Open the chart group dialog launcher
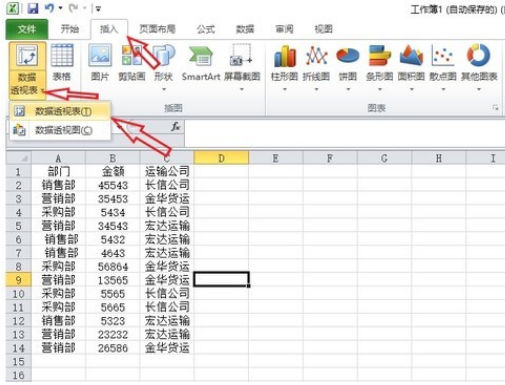Image resolution: width=505 pixels, height=385 pixels. [x=496, y=107]
